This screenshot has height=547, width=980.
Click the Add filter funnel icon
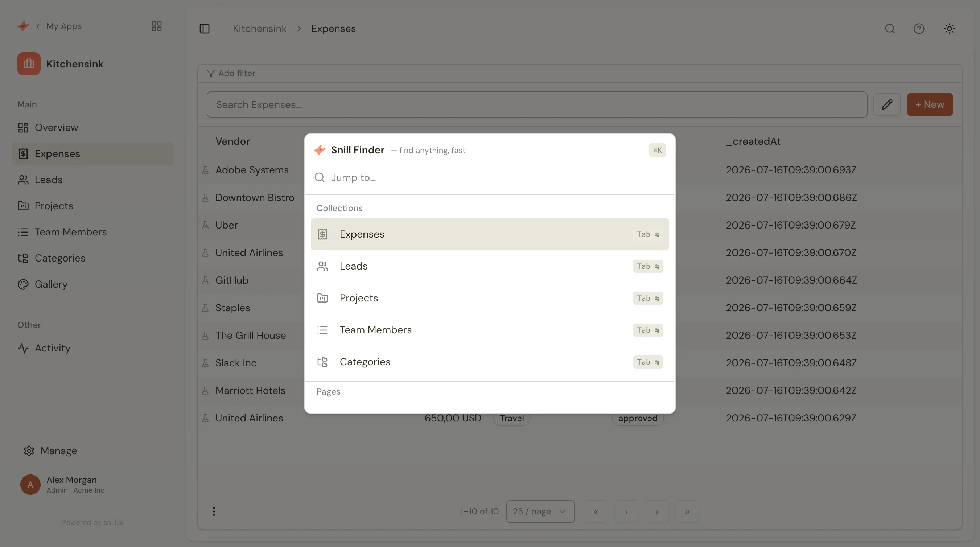(x=211, y=73)
